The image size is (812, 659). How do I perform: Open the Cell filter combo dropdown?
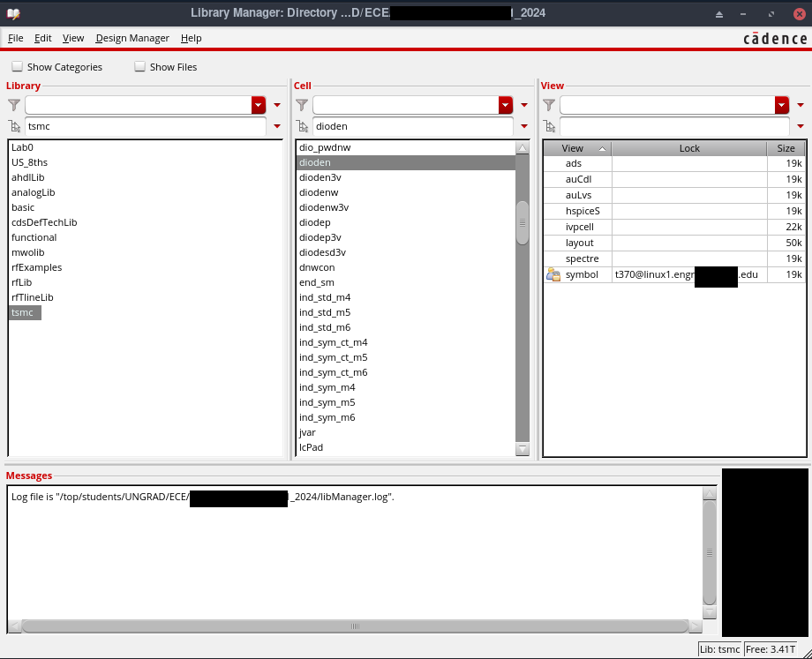tap(506, 105)
